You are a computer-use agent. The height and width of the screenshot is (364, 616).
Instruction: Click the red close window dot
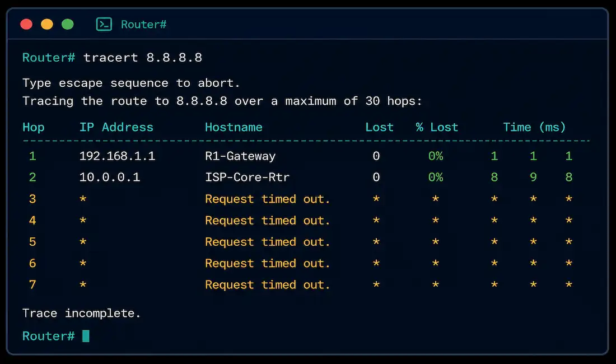click(26, 24)
